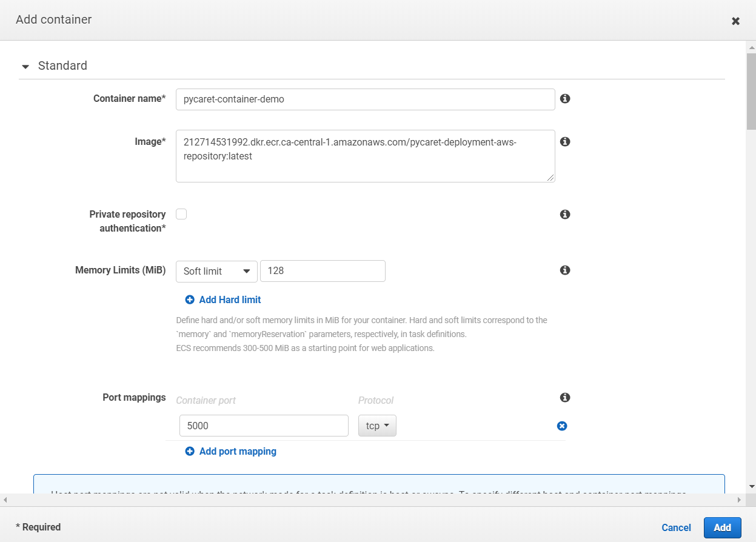Enable Private repository authentication checkbox
The width and height of the screenshot is (756, 542).
(x=181, y=214)
